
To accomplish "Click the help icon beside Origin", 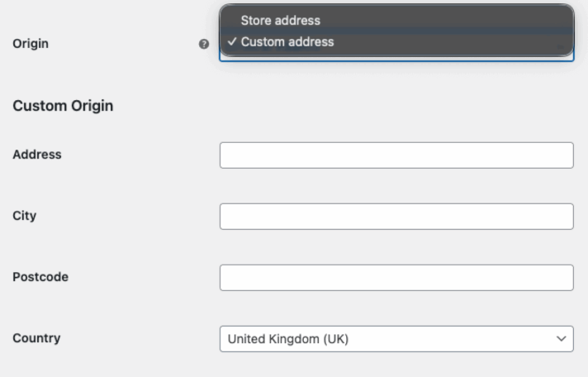I will tap(204, 44).
